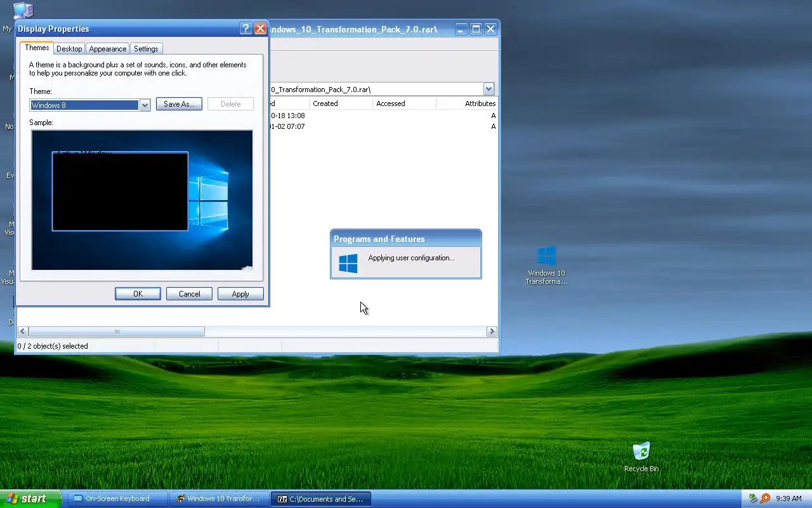Select the Windows 10 Transfor... taskbar button
The image size is (812, 508).
(219, 498)
